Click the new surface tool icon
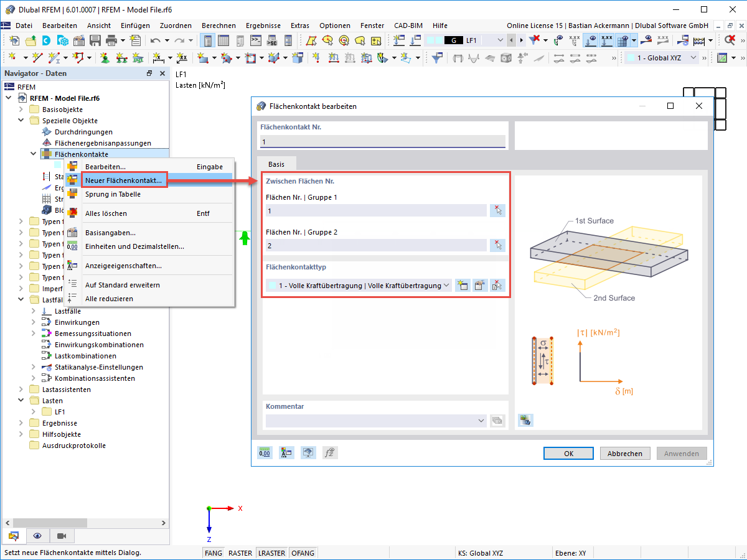Screen dimensions: 747x560 pos(203,58)
